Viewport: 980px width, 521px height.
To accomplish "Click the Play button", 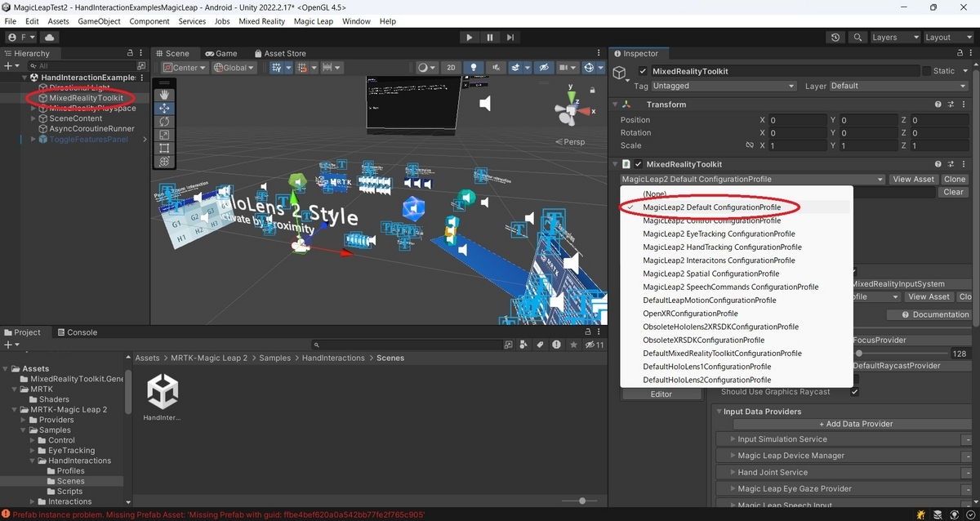I will click(469, 38).
